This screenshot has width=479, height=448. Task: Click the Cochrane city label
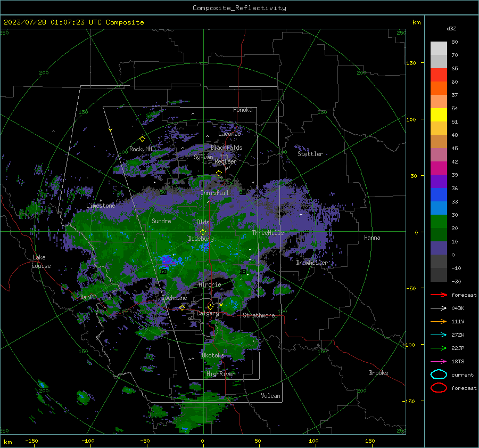[174, 298]
